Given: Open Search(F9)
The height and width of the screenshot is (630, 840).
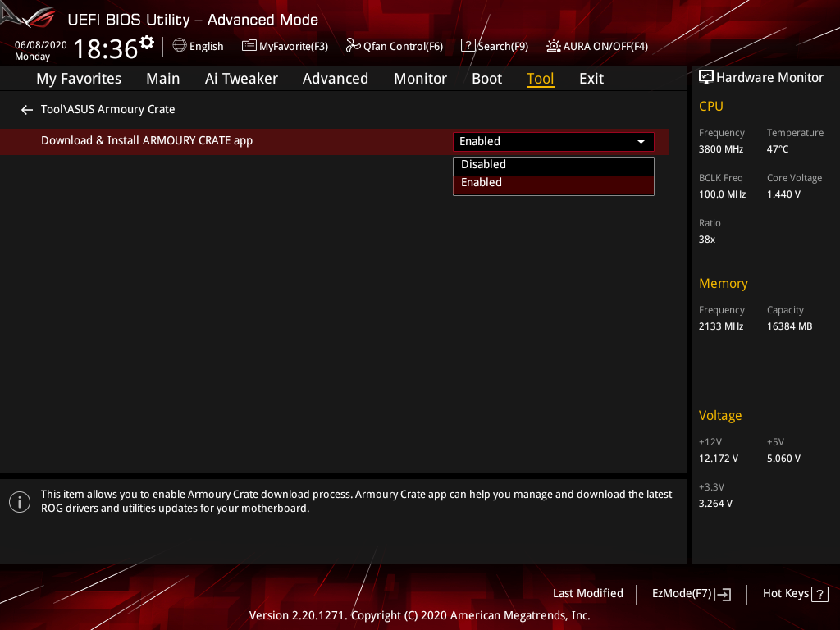Looking at the screenshot, I should tap(503, 47).
